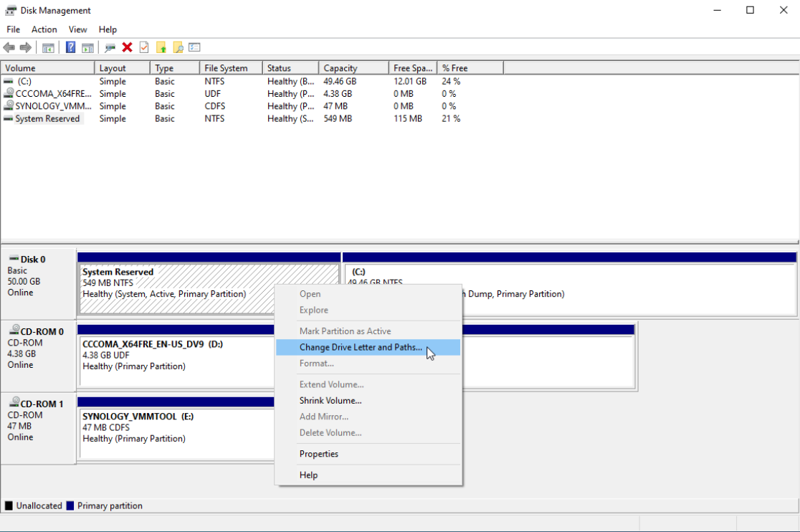Click the folder with green arrow icon
Image resolution: width=800 pixels, height=532 pixels.
[161, 47]
